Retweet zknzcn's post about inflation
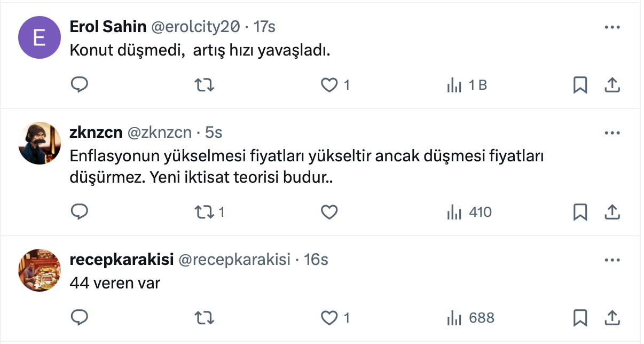The image size is (644, 344). click(x=203, y=212)
